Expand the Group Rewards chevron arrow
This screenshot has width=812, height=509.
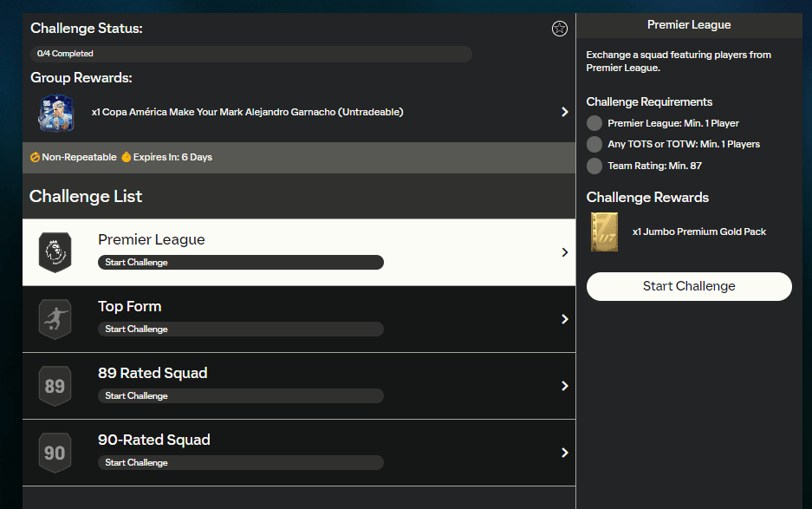point(564,112)
